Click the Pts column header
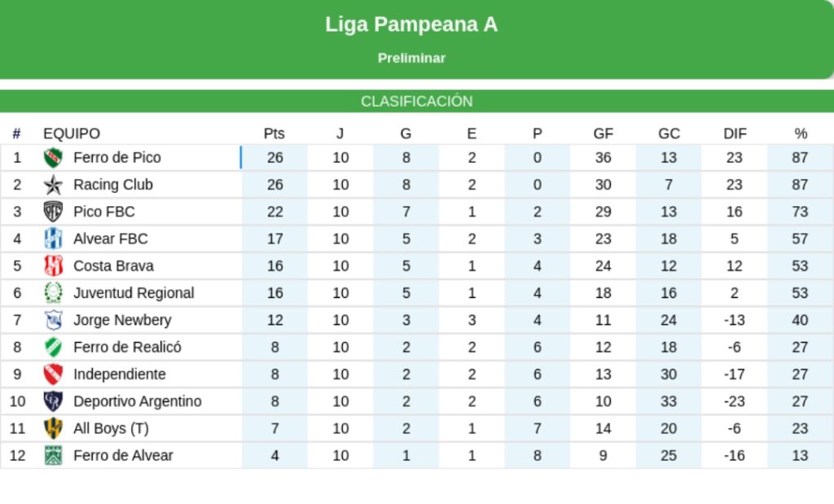 tap(274, 134)
